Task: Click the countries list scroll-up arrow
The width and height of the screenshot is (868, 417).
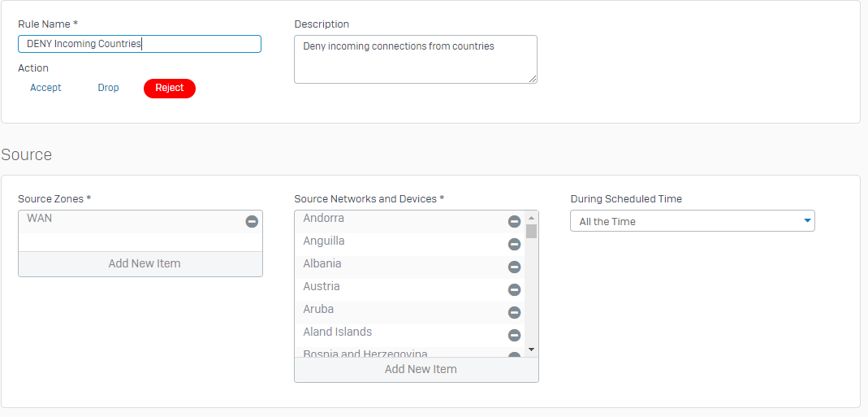Action: (x=531, y=218)
